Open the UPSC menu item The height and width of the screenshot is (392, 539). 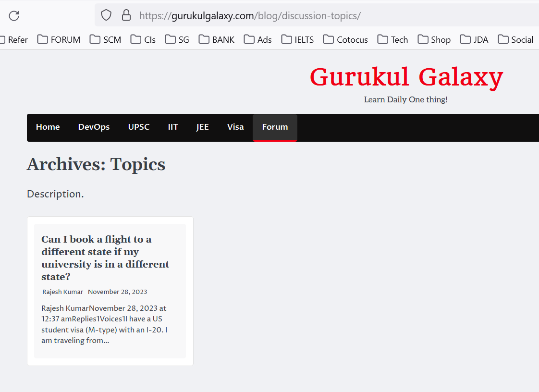coord(139,127)
